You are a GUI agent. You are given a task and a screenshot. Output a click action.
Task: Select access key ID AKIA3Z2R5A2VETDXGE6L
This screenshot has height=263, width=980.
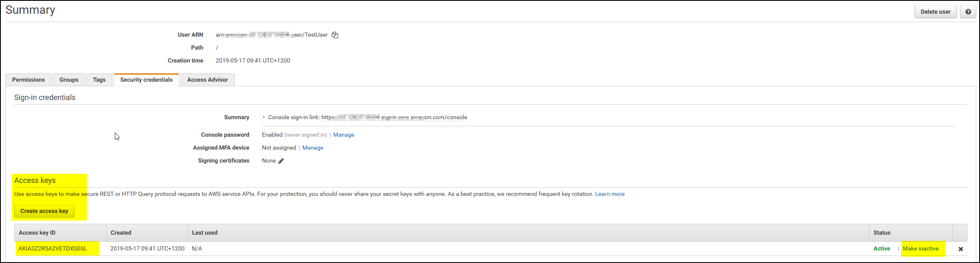click(53, 248)
